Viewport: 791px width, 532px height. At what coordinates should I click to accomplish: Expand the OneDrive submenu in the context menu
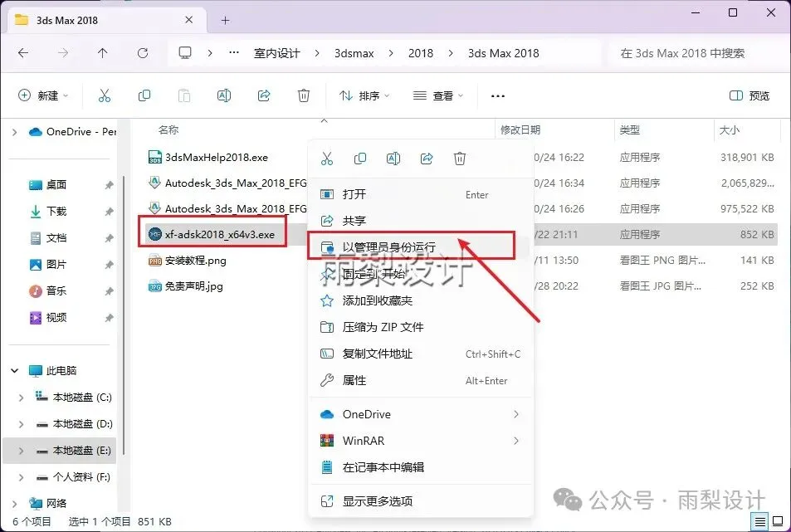pos(515,414)
